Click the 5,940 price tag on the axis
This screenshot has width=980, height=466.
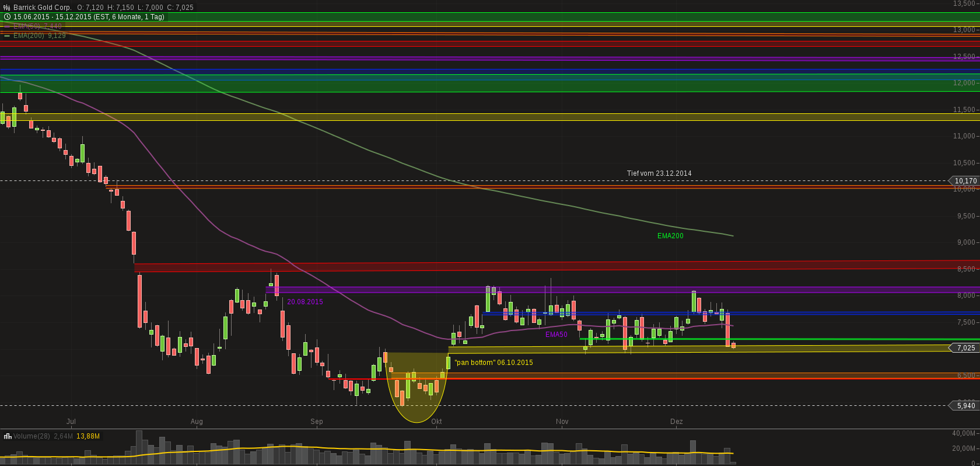click(x=965, y=406)
